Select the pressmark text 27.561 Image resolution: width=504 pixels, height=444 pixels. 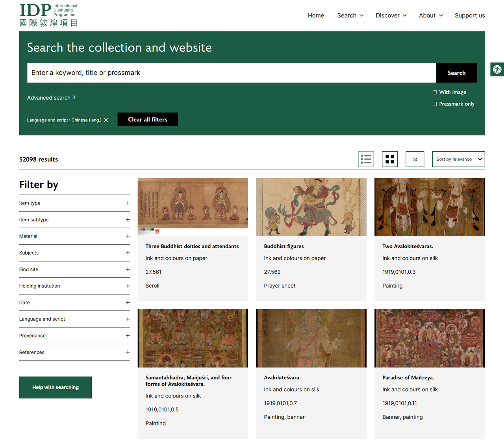pos(154,272)
